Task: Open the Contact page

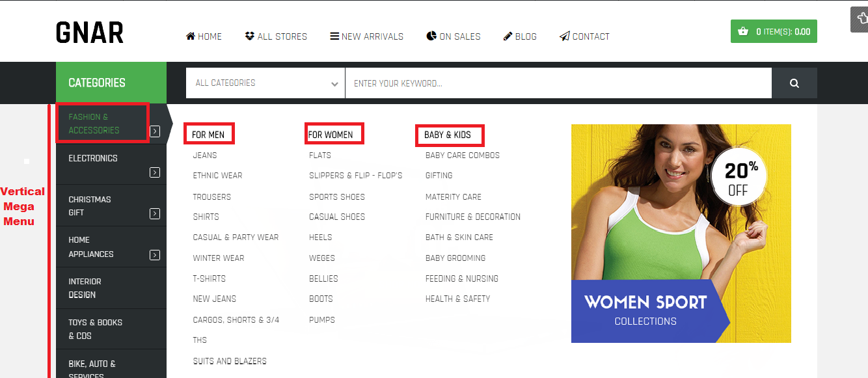Action: coord(584,36)
